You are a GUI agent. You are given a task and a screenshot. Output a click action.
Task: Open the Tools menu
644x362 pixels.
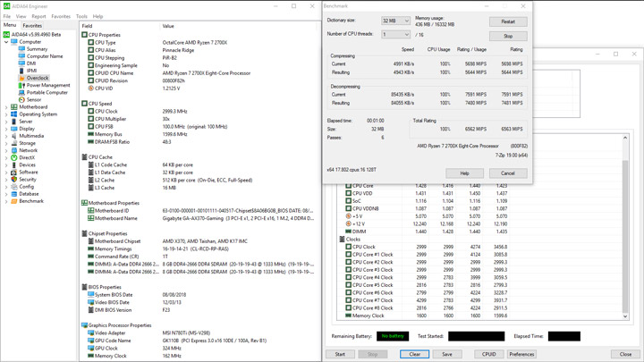click(81, 16)
